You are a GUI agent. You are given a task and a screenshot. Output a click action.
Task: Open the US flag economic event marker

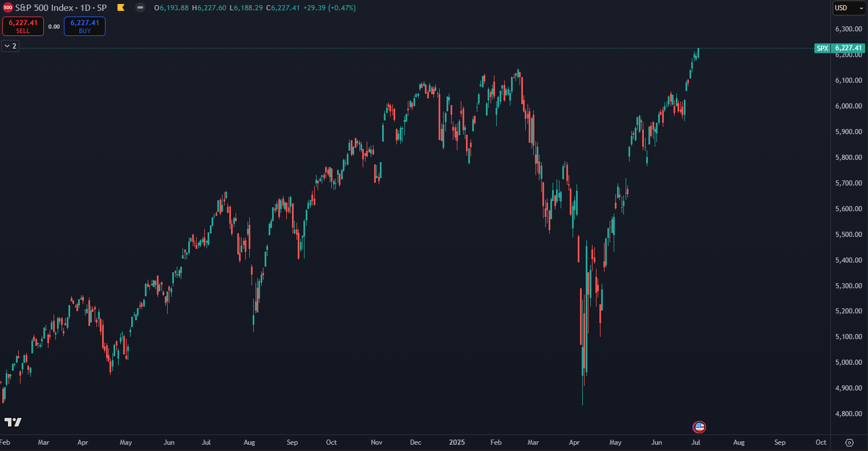tap(699, 427)
